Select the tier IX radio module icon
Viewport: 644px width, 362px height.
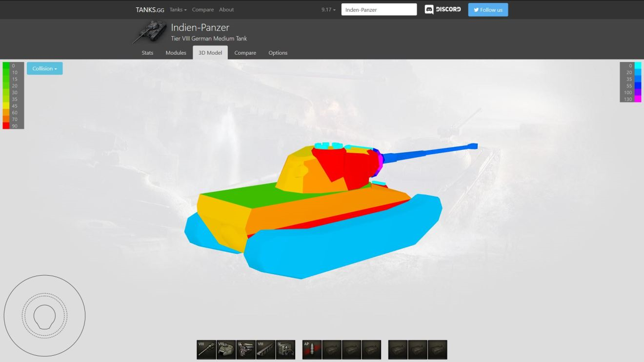click(285, 350)
